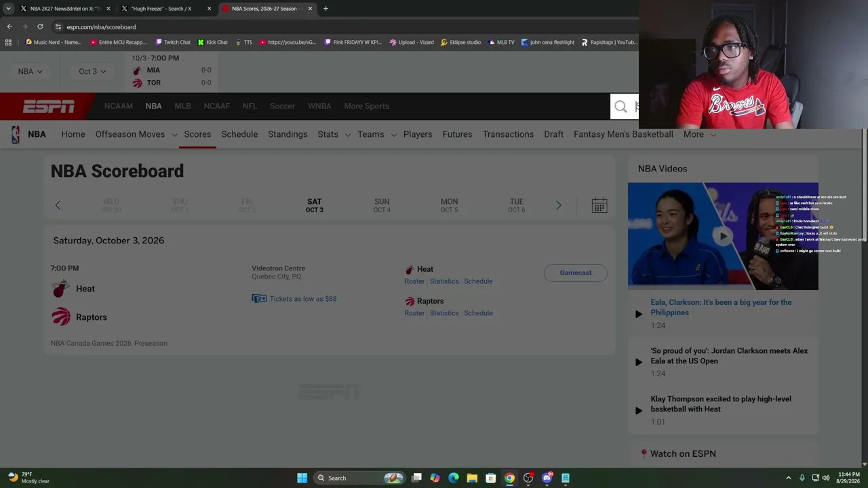Select Tuesday Oct 6 in the date strip
The width and height of the screenshot is (868, 488).
[x=517, y=205]
